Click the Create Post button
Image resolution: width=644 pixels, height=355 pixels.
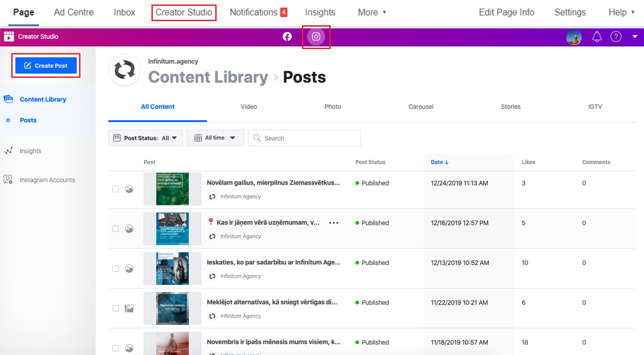click(46, 66)
